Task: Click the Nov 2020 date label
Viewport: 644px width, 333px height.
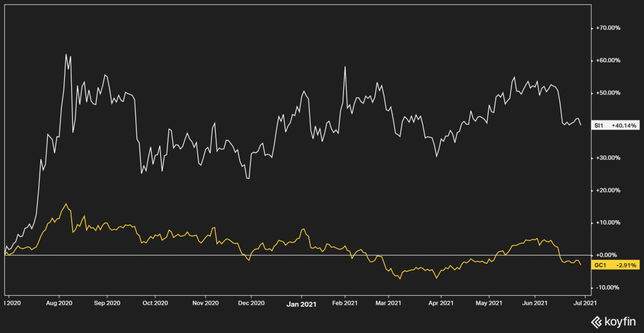Action: click(x=203, y=302)
